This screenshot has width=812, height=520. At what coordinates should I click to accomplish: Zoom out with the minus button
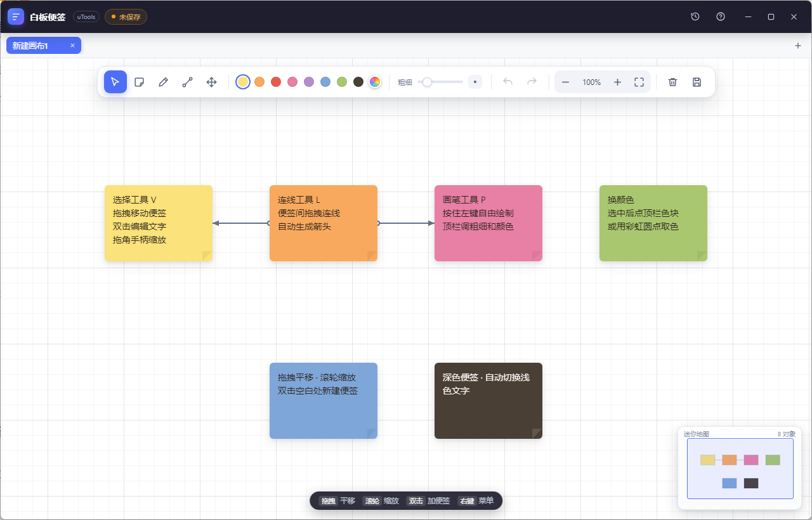[x=565, y=82]
